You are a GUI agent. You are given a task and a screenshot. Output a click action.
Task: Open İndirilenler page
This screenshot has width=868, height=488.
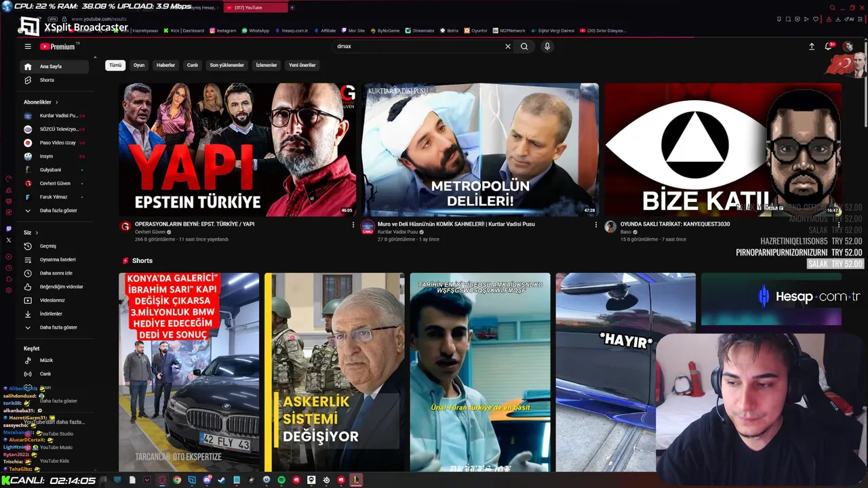pos(54,314)
